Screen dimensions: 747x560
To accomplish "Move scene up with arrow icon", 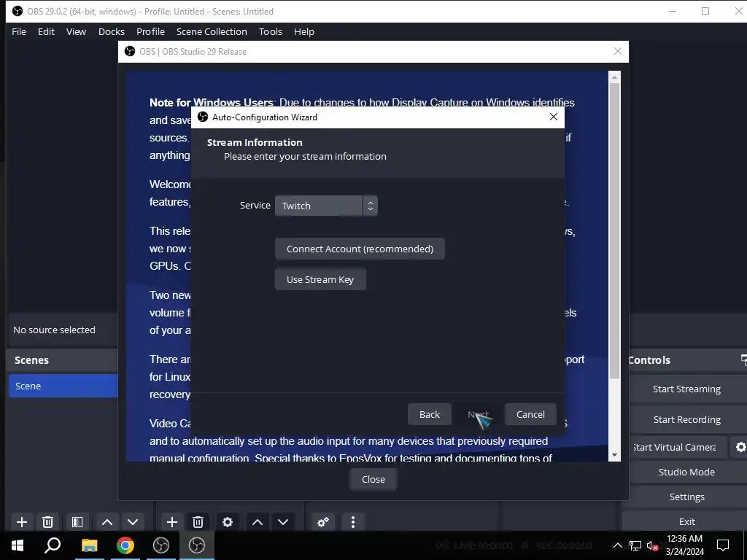I will click(107, 522).
